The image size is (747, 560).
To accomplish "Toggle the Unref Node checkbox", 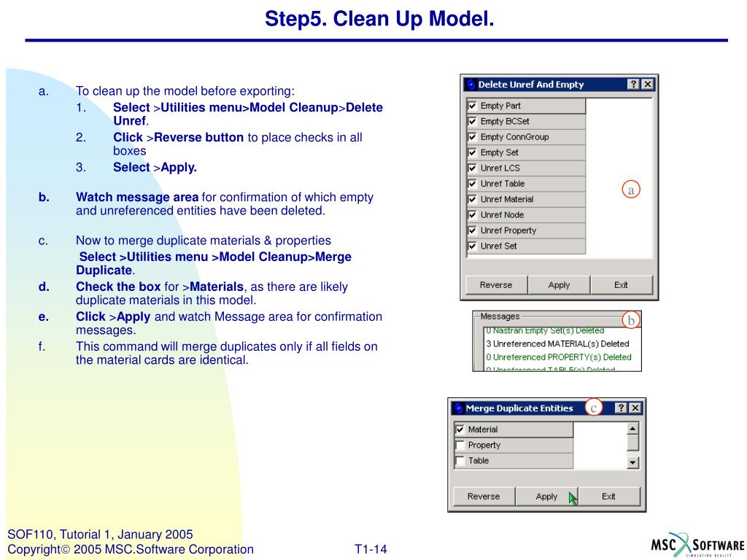I will (472, 215).
